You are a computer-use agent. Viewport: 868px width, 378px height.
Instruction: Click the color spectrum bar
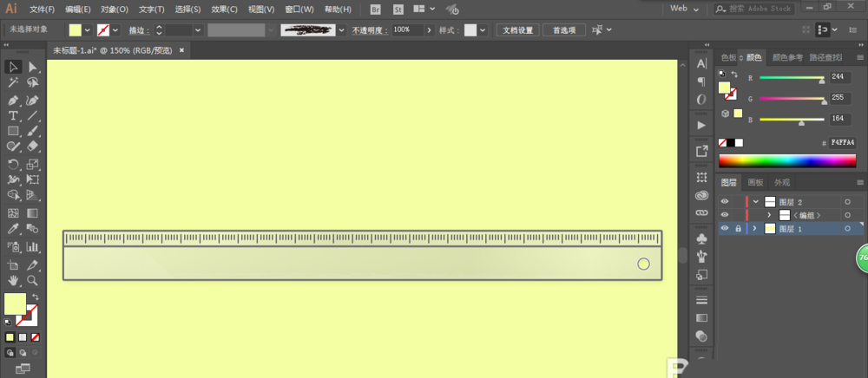coord(787,160)
